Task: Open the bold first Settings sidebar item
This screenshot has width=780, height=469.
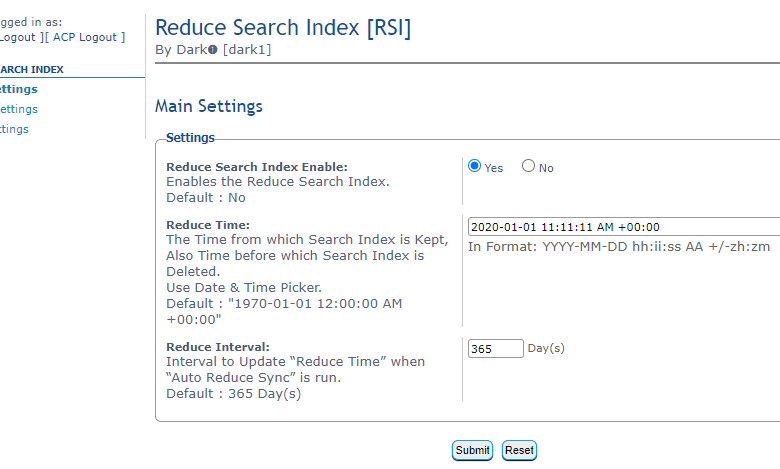Action: click(x=18, y=89)
